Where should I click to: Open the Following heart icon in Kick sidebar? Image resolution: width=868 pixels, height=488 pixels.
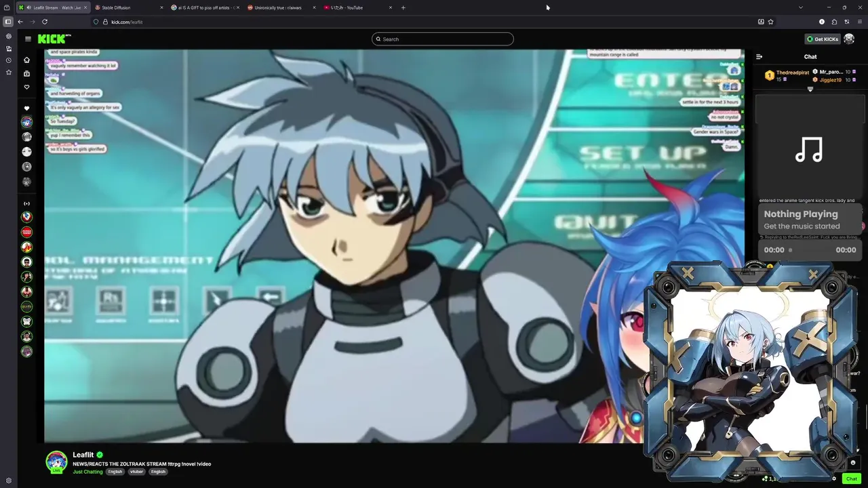[x=27, y=87]
